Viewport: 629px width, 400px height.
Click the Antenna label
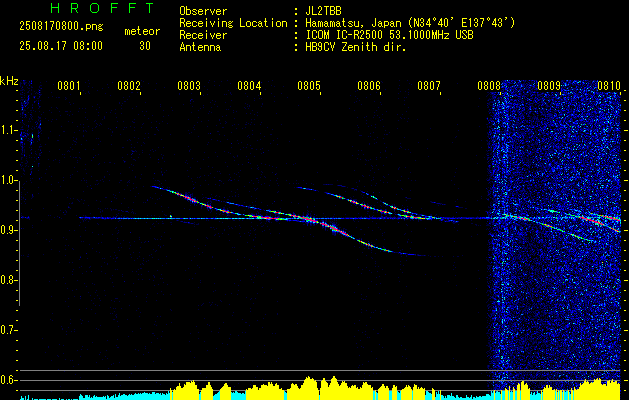(x=200, y=47)
